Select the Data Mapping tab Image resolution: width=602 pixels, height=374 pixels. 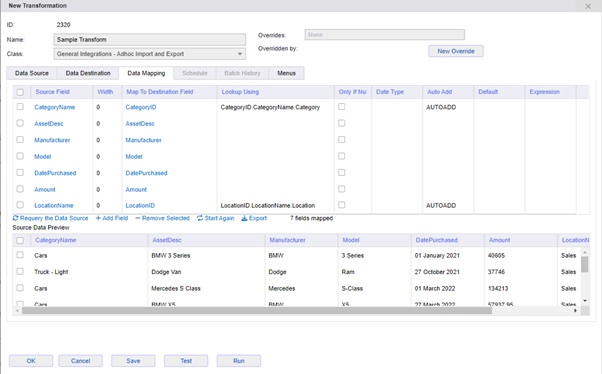point(146,73)
